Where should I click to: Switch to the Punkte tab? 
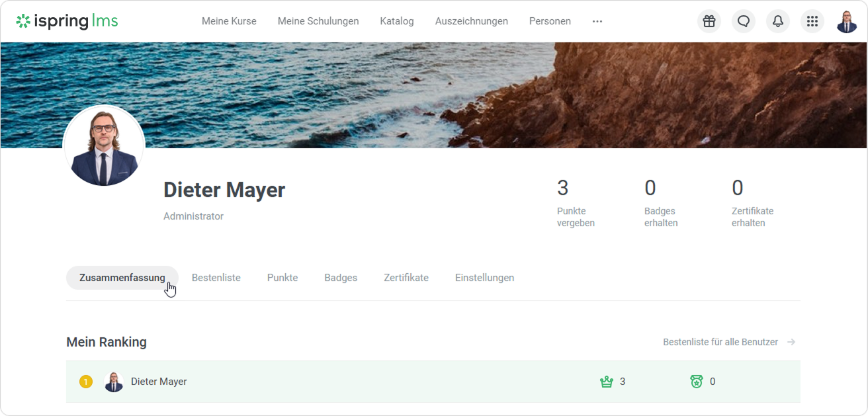pos(282,278)
